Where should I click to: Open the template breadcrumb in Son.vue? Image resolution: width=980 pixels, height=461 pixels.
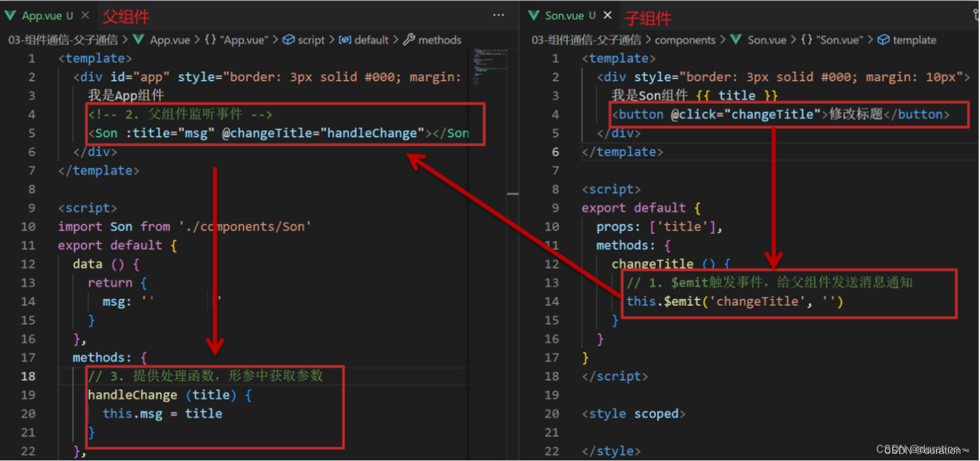(x=907, y=40)
